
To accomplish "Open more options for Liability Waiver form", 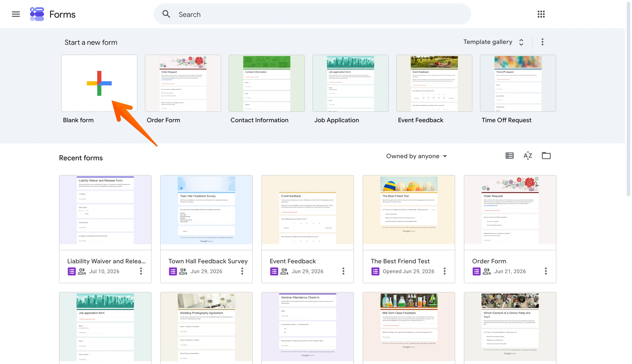I will (141, 271).
